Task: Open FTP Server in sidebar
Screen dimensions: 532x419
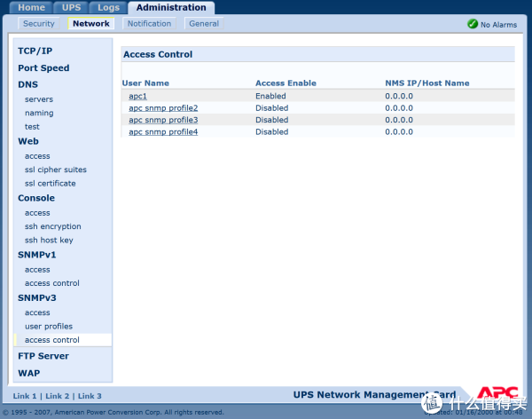Action: 43,356
